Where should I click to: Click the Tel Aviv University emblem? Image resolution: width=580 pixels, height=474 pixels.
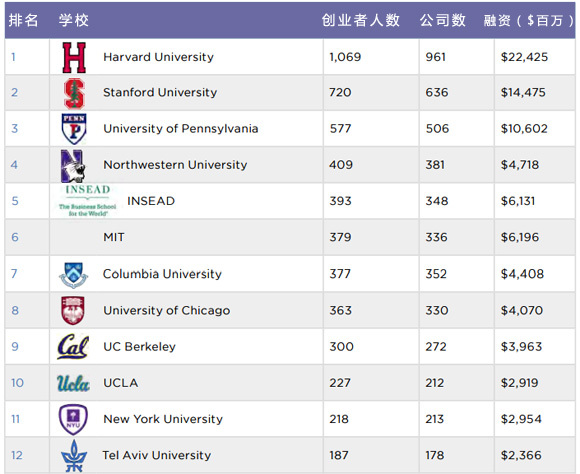[74, 455]
